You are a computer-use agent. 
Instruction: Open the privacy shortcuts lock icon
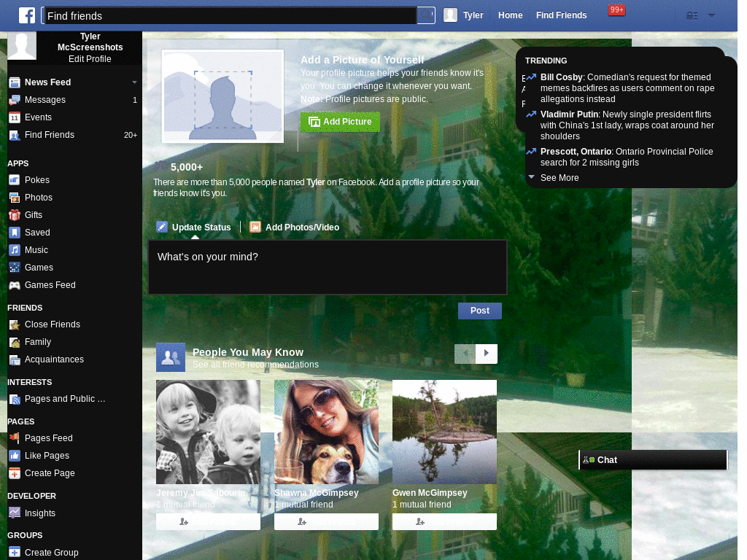(692, 16)
